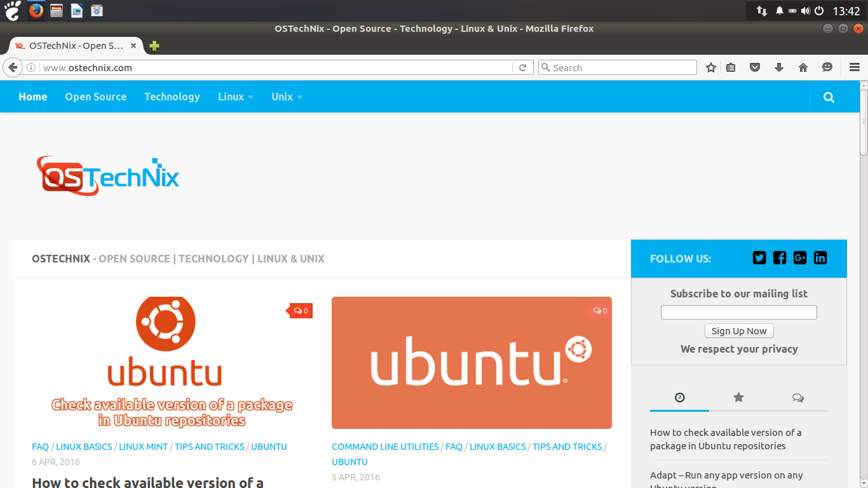Go to Home in site navigation
This screenshot has height=488, width=868.
click(33, 97)
